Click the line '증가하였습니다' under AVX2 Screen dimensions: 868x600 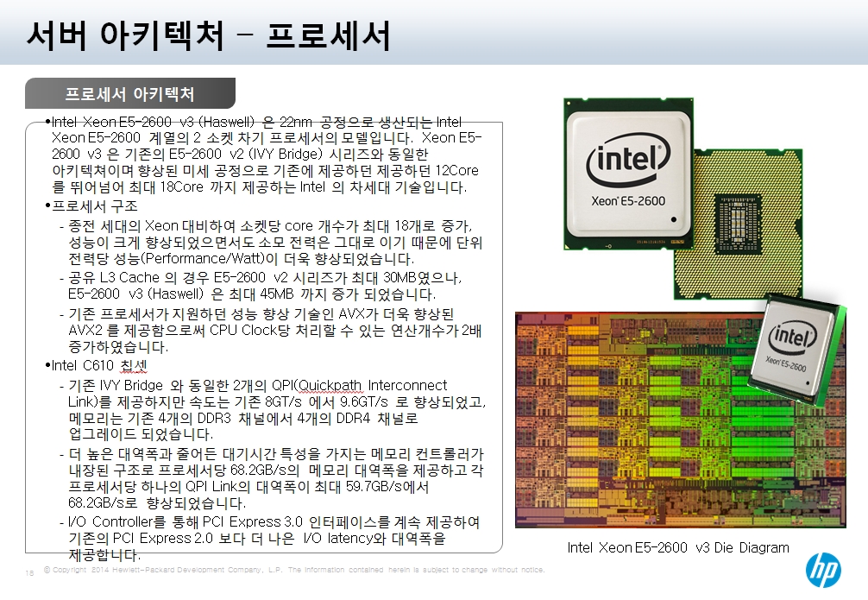pos(118,347)
